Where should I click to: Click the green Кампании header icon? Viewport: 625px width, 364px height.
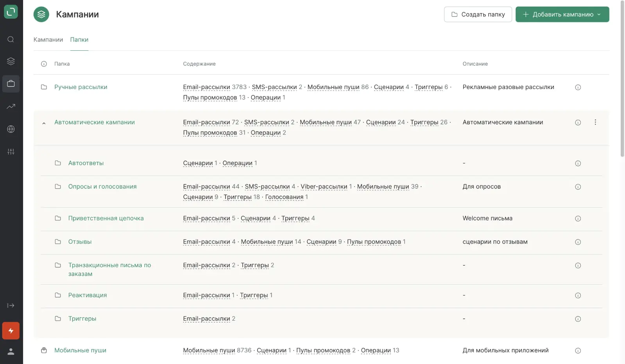[x=41, y=14]
